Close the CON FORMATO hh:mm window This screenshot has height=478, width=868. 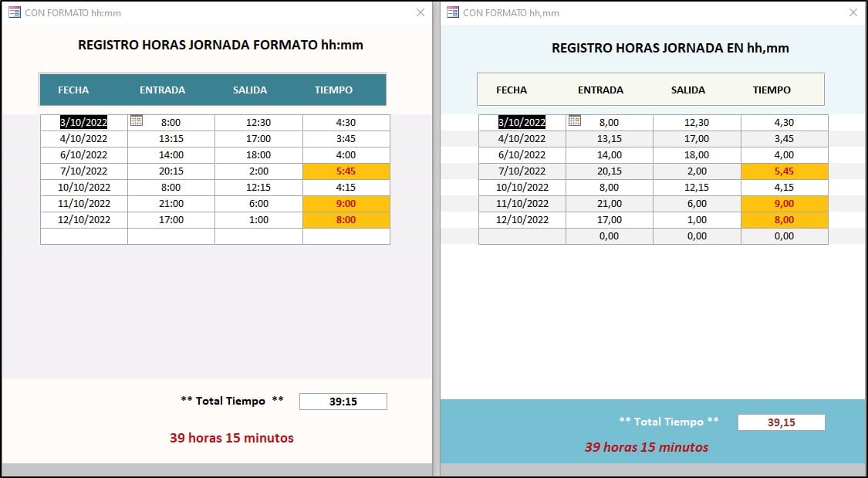tap(420, 12)
